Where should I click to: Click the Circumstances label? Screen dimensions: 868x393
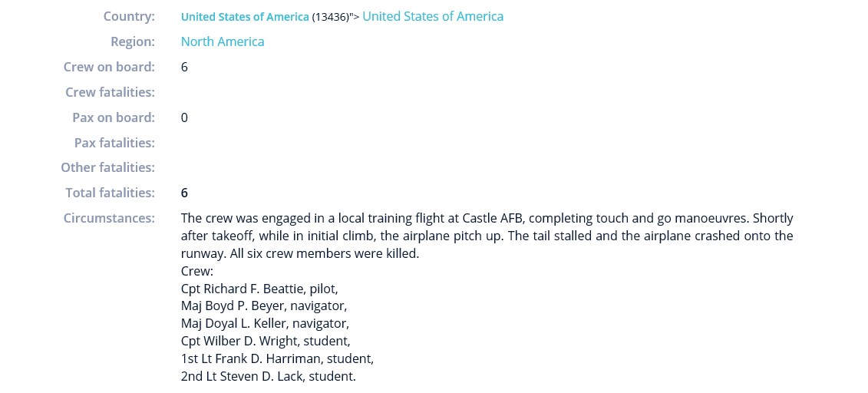(x=109, y=218)
